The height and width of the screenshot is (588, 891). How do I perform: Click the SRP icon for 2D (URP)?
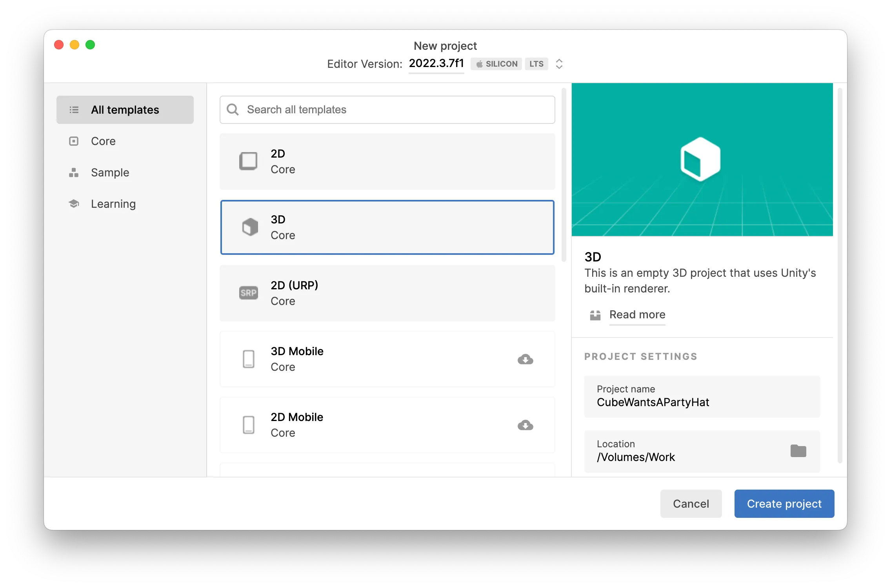click(x=249, y=293)
